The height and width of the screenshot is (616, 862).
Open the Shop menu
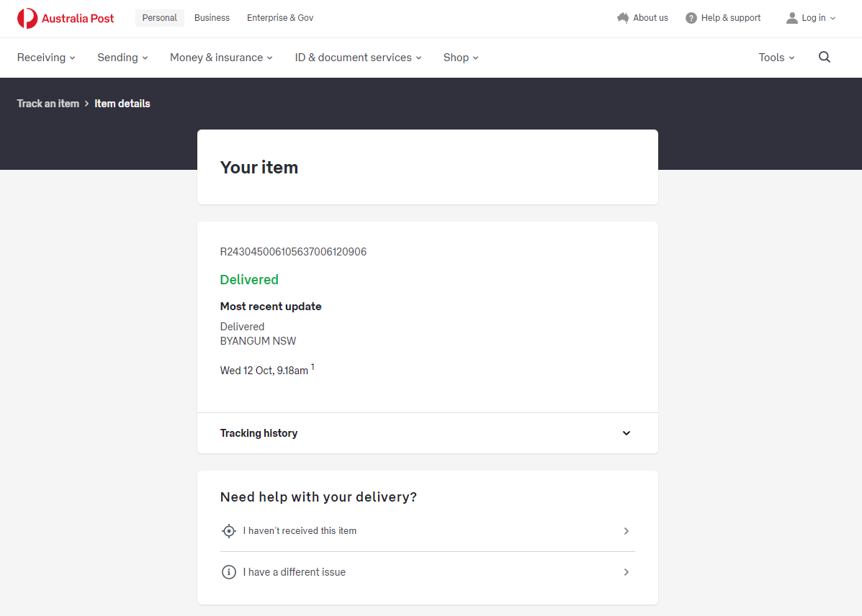point(461,58)
